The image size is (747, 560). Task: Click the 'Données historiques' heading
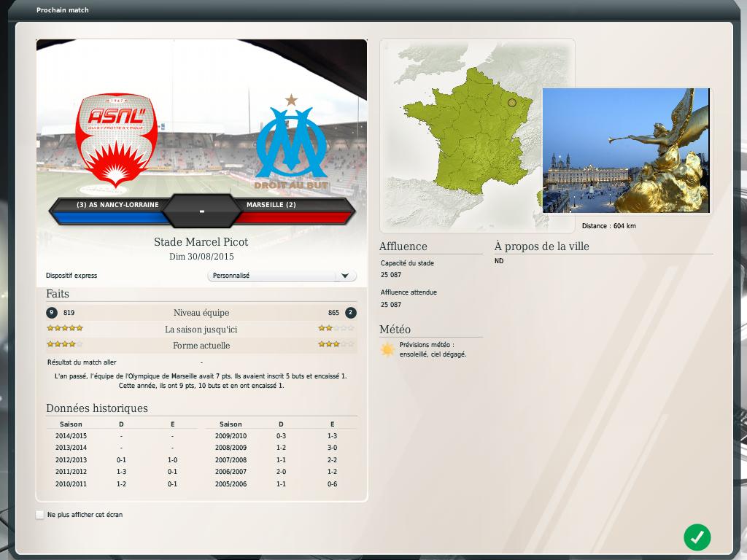point(97,408)
